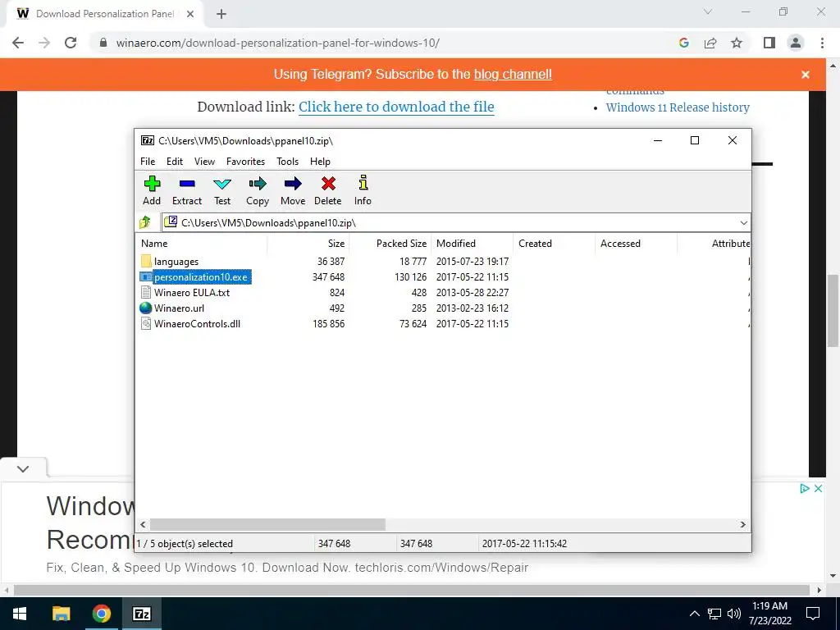Click the AdChoices triangle icon

click(x=804, y=488)
